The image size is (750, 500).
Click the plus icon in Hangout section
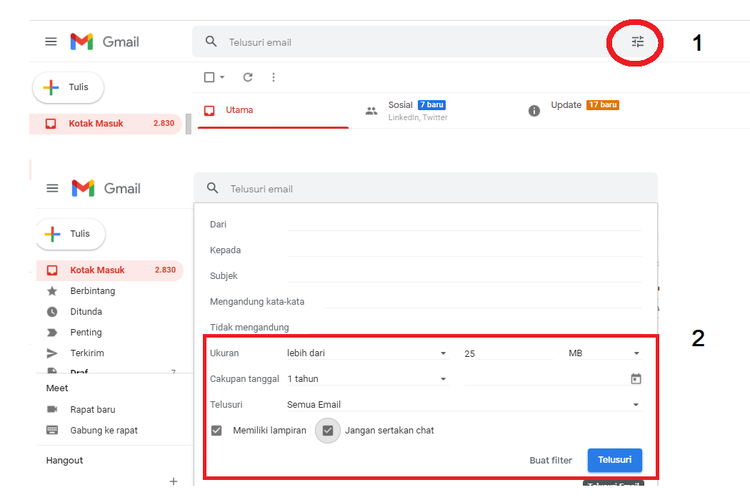coord(174,481)
